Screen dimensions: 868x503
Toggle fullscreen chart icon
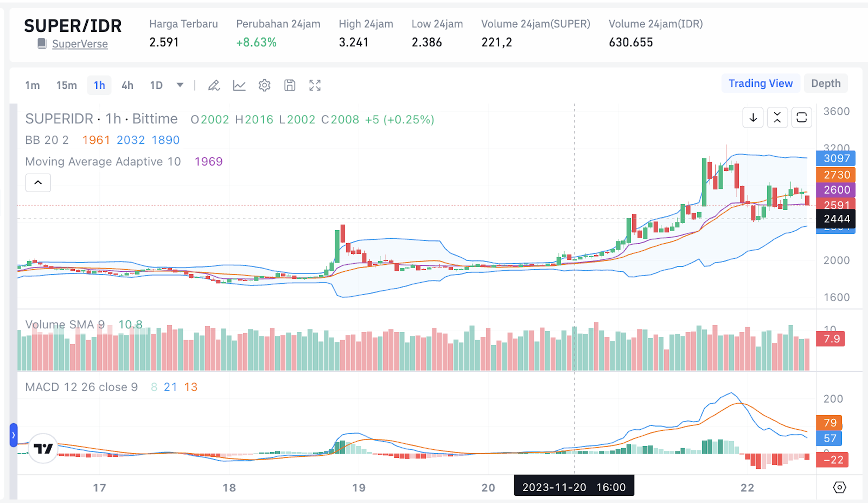pyautogui.click(x=315, y=85)
